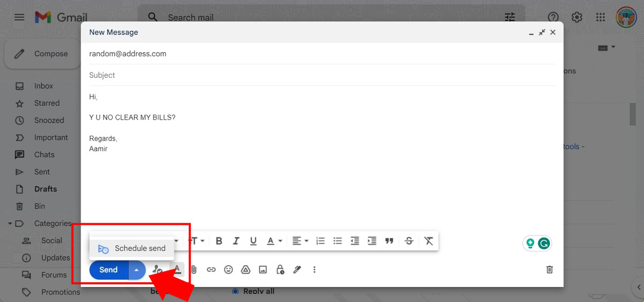Click the green lightbulb suggestion icon
Screen dimensions: 644x302
(x=530, y=244)
